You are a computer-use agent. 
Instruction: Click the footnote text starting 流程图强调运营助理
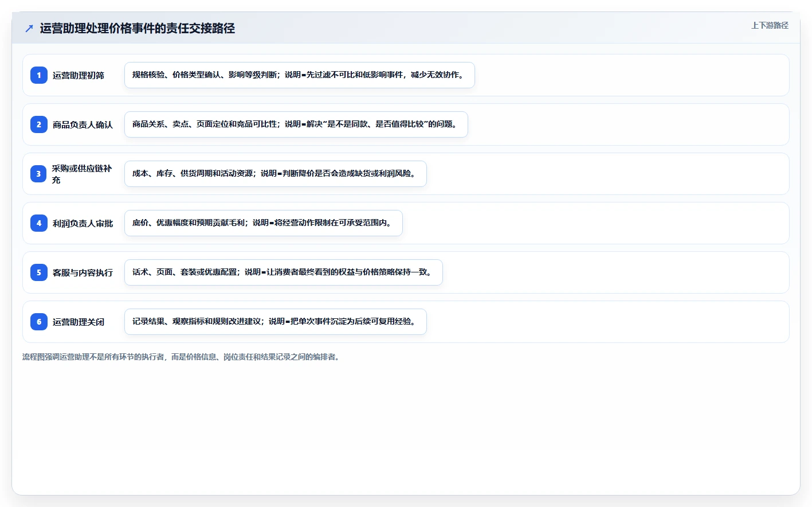[182, 357]
